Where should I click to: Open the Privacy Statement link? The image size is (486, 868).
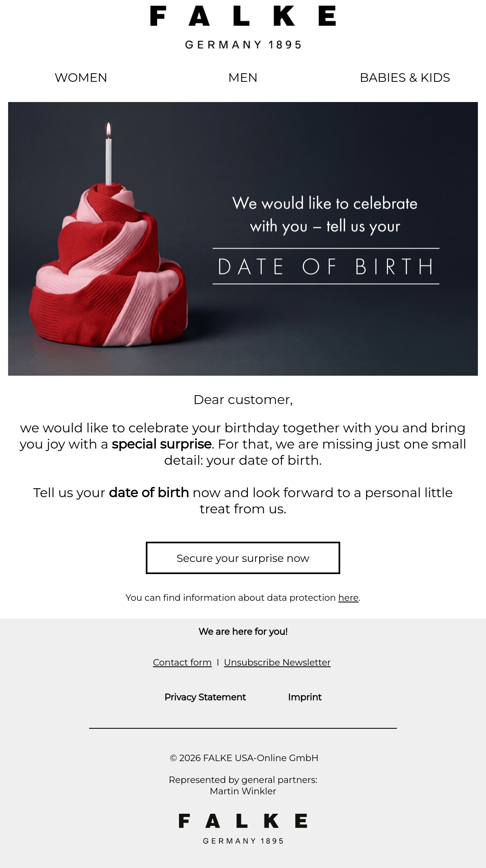[205, 697]
